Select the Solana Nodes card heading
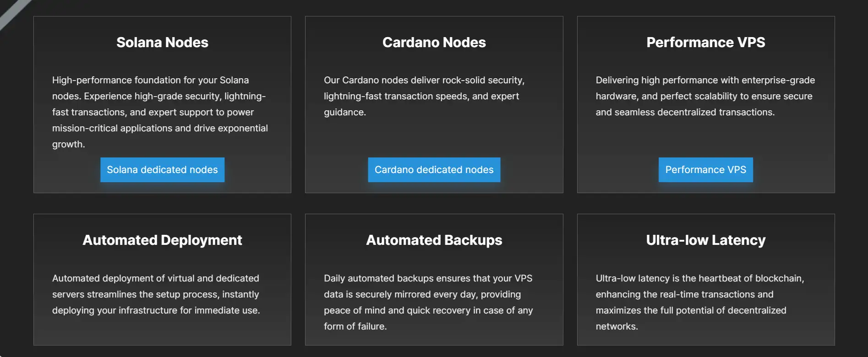 click(x=162, y=43)
